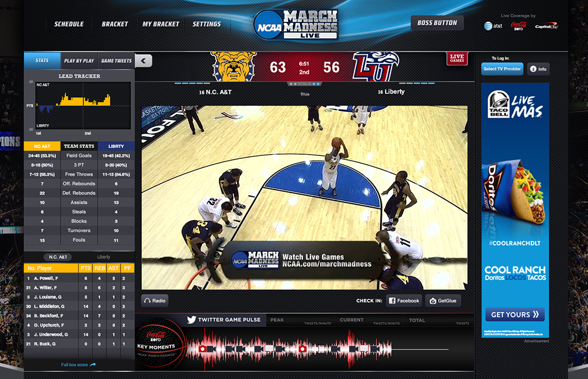588x379 pixels.
Task: Click the Twitter bird icon in Game Pulse
Action: coord(191,320)
